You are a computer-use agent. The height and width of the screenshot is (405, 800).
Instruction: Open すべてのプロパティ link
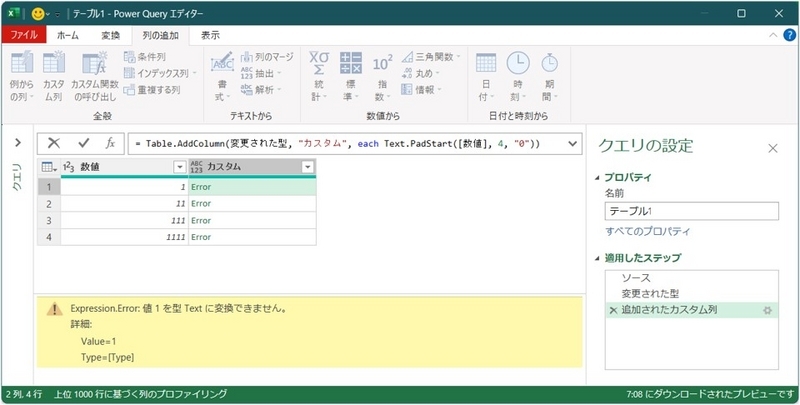[647, 231]
